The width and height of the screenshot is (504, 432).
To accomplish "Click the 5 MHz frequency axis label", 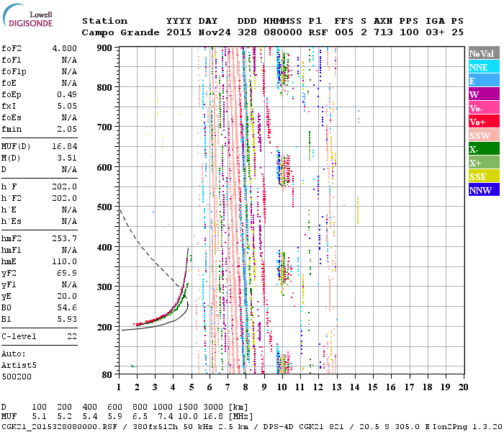I will (192, 387).
